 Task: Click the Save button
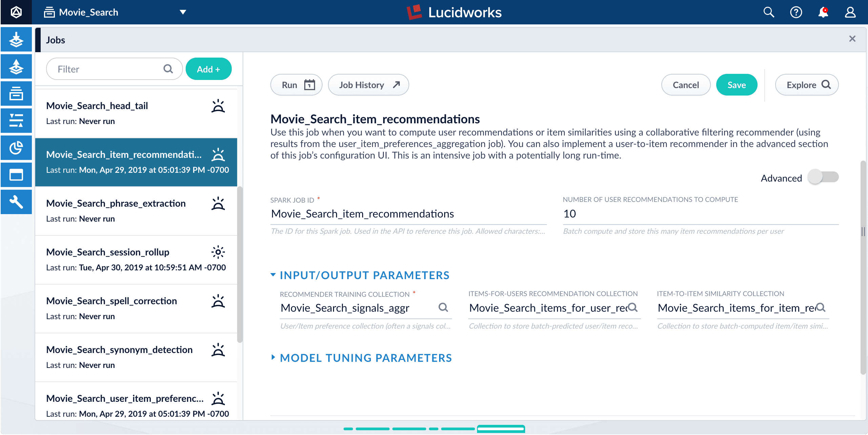(x=737, y=85)
